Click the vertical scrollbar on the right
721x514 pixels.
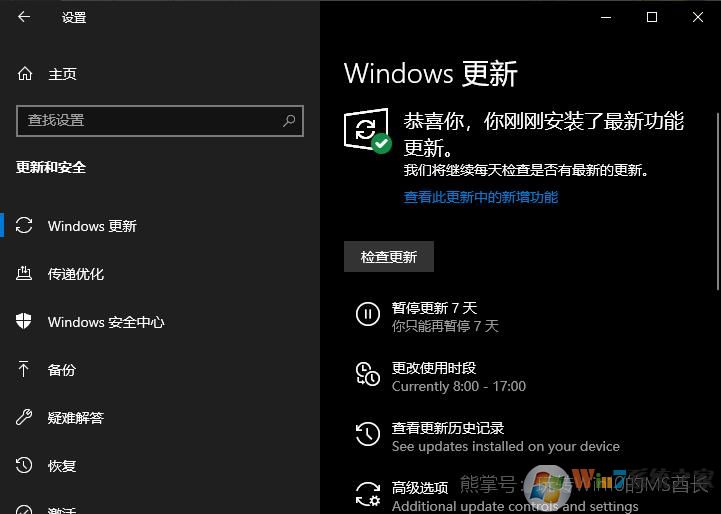[718, 201]
